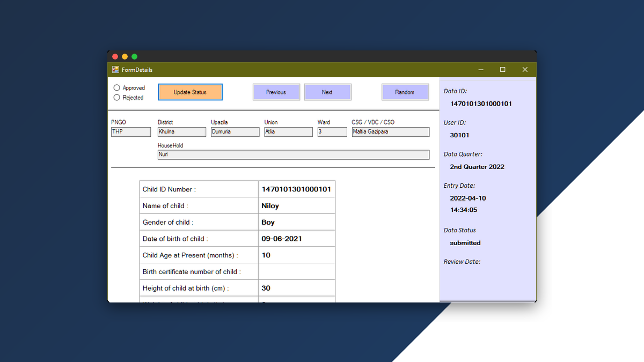
Task: Click the Random button
Action: (x=405, y=92)
